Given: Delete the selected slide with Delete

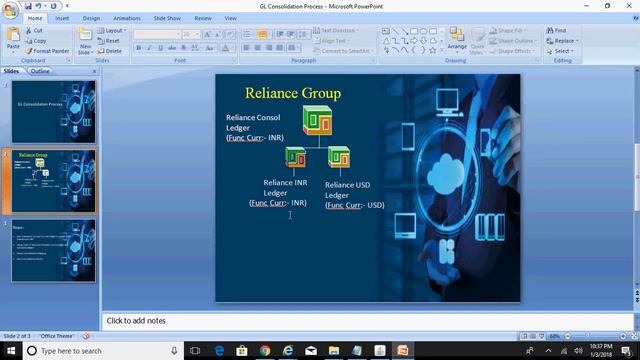Looking at the screenshot, I should [x=109, y=51].
